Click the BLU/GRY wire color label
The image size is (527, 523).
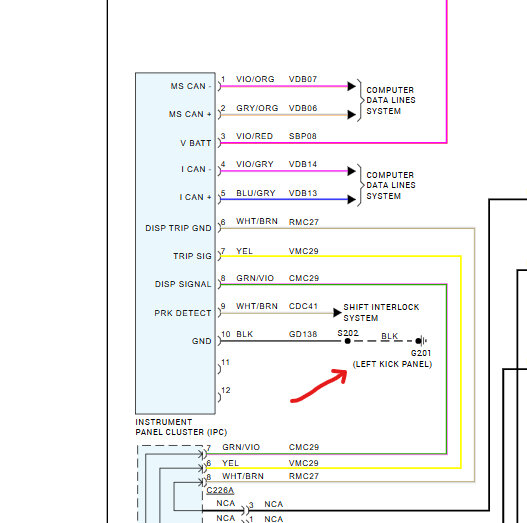pos(256,193)
